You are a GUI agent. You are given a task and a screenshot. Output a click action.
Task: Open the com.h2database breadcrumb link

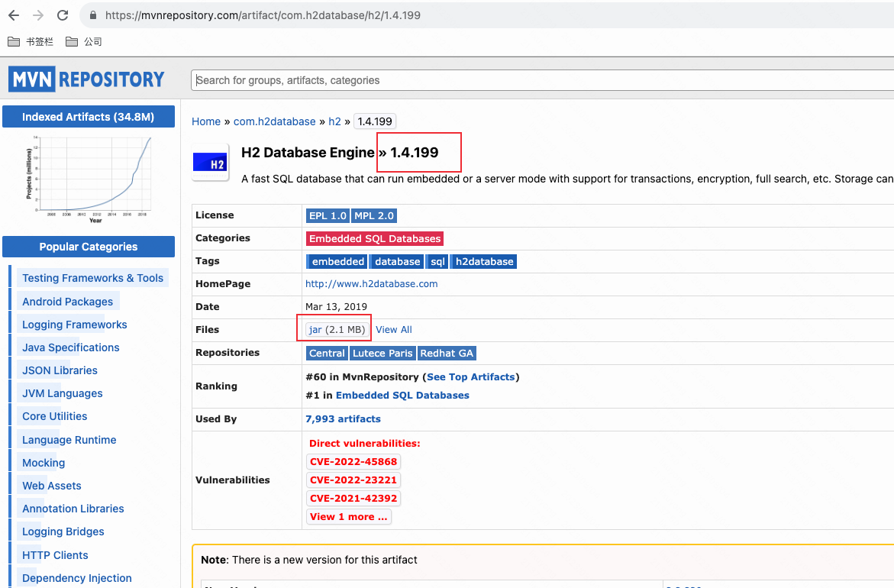[x=274, y=121]
